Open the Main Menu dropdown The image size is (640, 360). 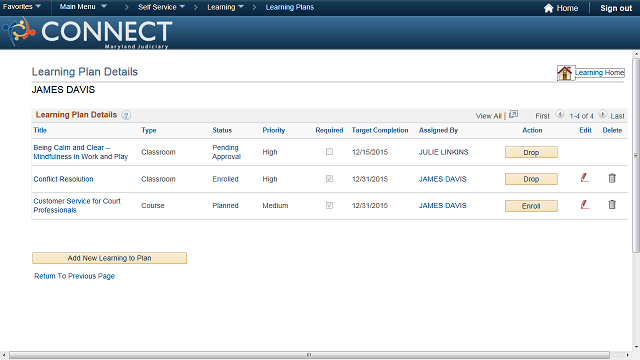pos(83,7)
